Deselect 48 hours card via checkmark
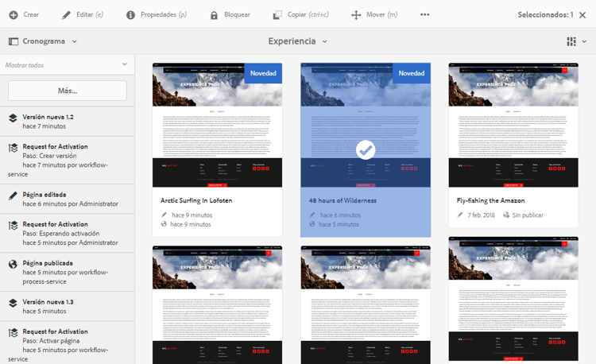Screen dimensions: 596x364 (366, 150)
